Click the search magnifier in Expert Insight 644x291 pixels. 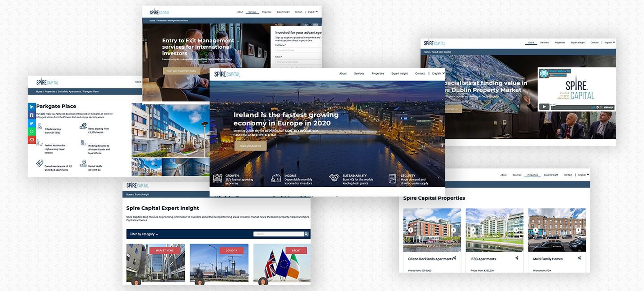[x=306, y=234]
